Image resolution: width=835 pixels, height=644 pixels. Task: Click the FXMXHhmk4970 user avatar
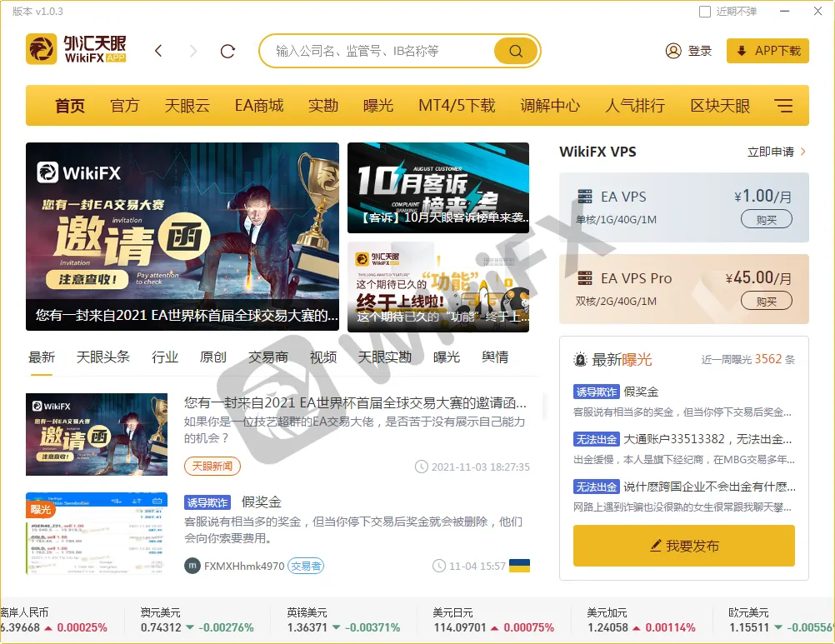click(192, 566)
